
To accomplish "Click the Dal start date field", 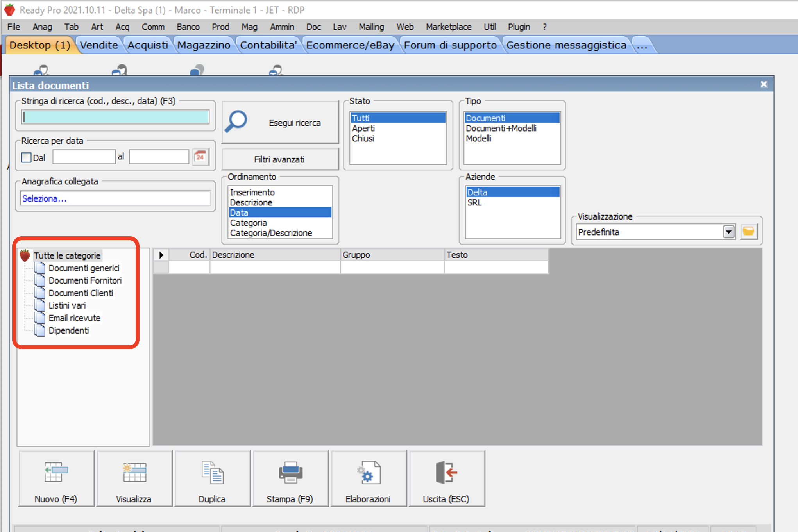I will [84, 157].
